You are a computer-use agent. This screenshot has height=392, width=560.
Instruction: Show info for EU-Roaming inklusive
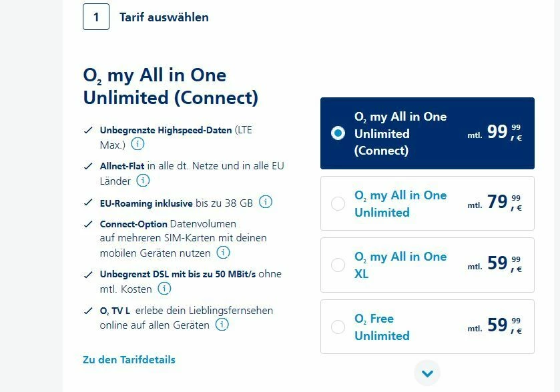266,202
